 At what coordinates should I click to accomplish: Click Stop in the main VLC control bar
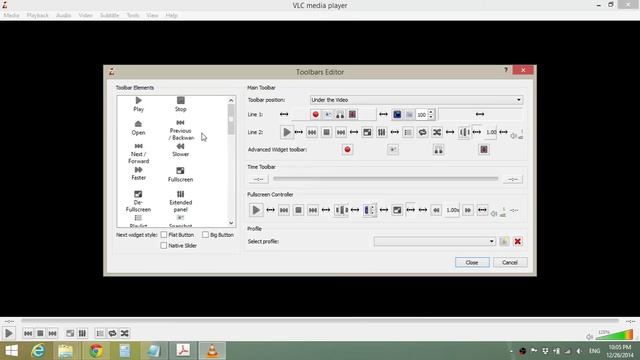[40, 333]
